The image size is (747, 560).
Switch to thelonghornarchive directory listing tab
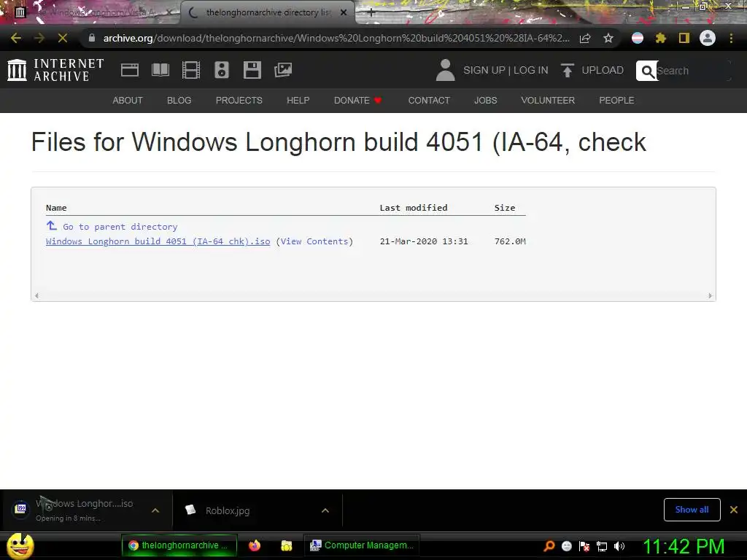pos(267,12)
